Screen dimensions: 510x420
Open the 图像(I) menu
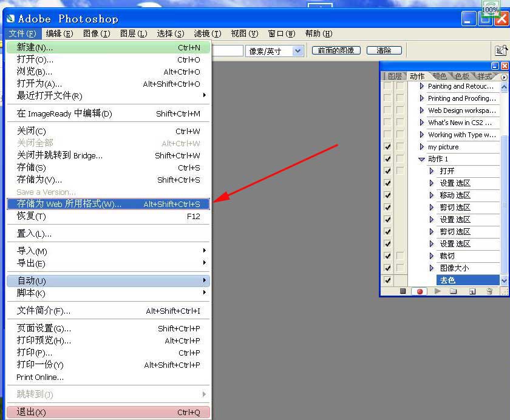click(x=97, y=33)
